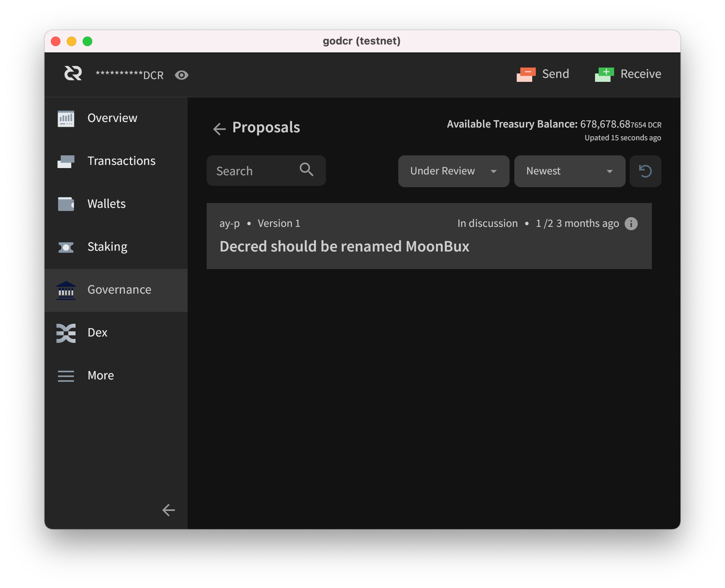
Task: Open the More menu label
Action: click(101, 375)
